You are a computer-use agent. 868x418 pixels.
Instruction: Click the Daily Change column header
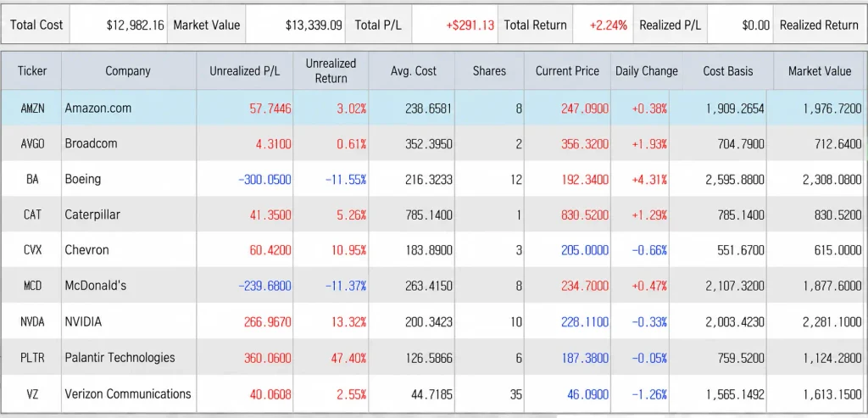pyautogui.click(x=647, y=71)
